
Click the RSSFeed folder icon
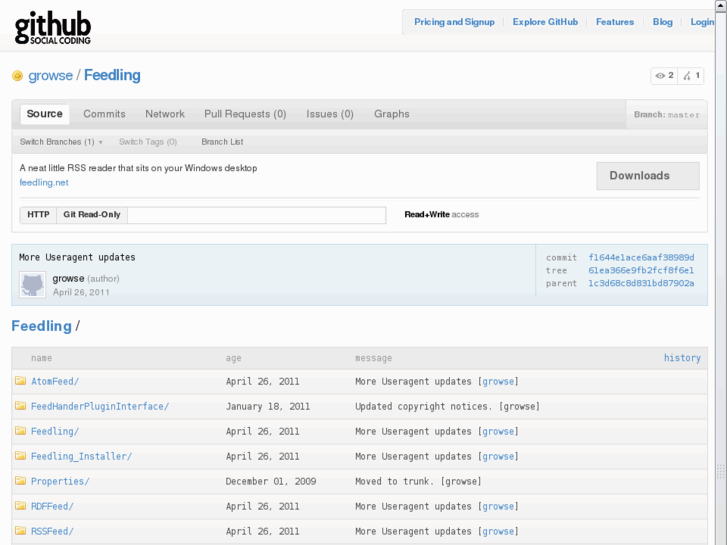20,531
